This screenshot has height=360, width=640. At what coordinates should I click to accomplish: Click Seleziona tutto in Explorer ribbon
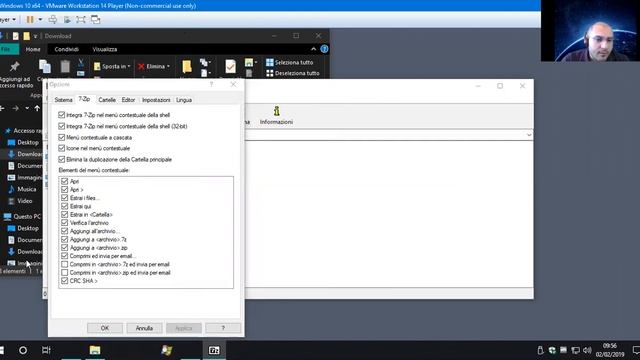pyautogui.click(x=290, y=62)
